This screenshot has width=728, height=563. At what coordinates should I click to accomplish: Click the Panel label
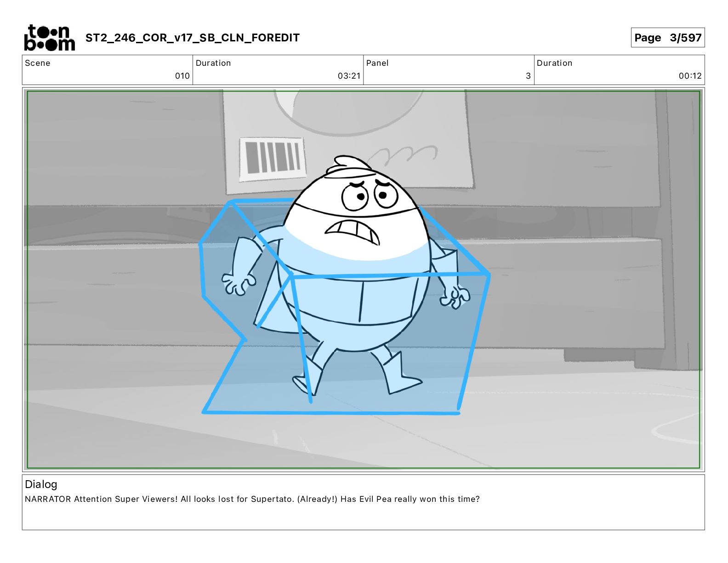tap(377, 63)
